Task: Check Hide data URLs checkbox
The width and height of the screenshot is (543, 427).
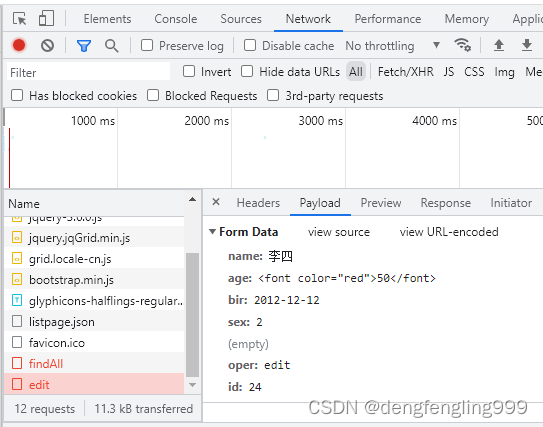Action: [x=247, y=71]
